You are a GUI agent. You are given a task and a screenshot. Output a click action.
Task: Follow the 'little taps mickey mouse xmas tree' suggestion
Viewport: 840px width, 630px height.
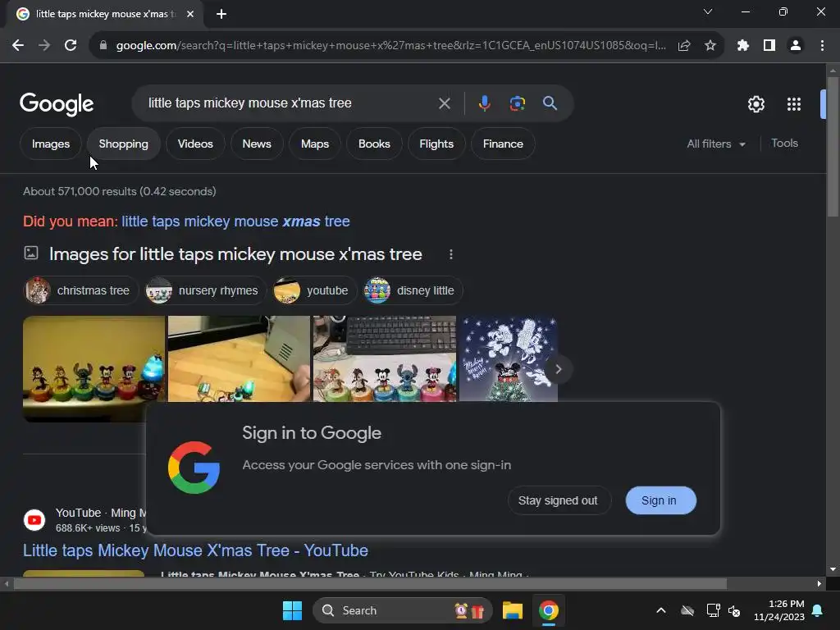[x=235, y=221]
